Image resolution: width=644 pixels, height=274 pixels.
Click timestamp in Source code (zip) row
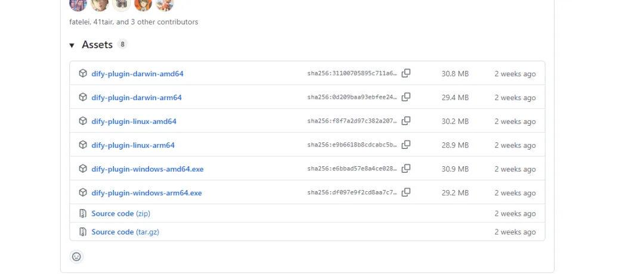pyautogui.click(x=515, y=213)
